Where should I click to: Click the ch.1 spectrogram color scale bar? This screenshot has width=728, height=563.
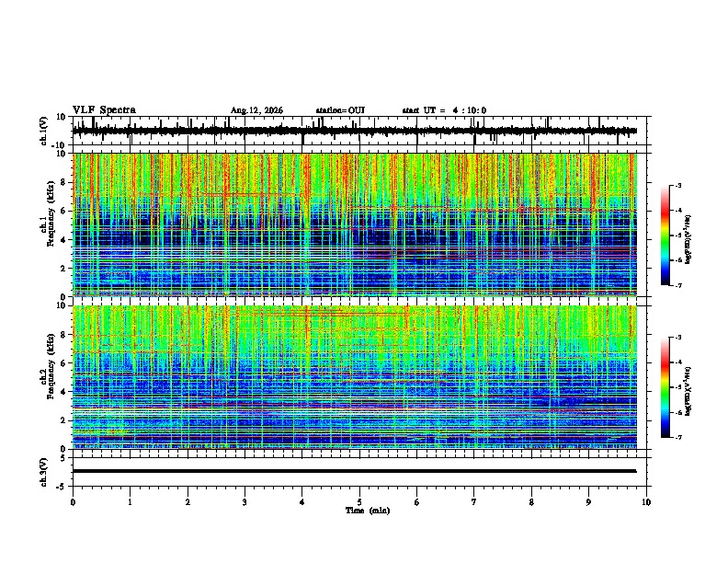(x=665, y=236)
